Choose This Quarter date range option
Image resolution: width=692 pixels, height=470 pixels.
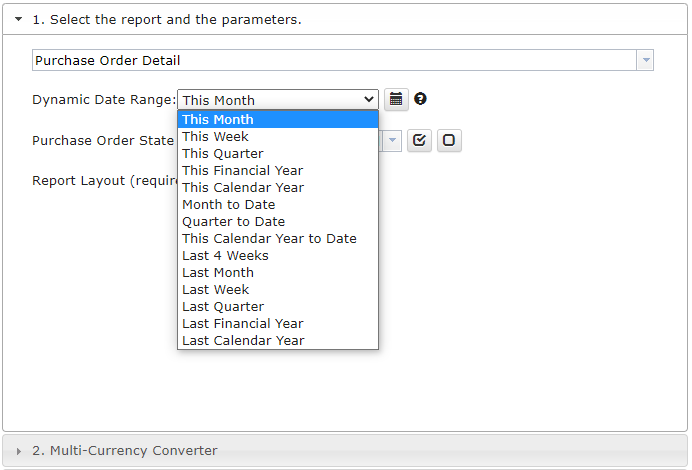pos(278,154)
